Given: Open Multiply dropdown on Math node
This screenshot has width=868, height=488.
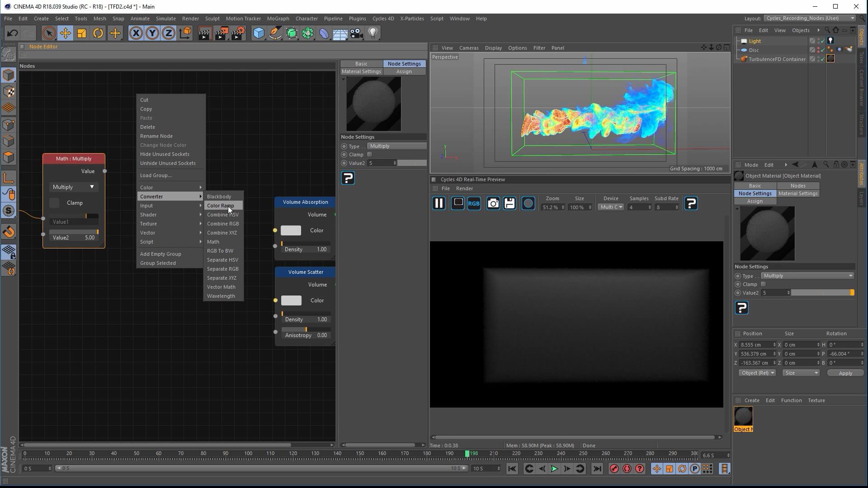Looking at the screenshot, I should pos(73,187).
